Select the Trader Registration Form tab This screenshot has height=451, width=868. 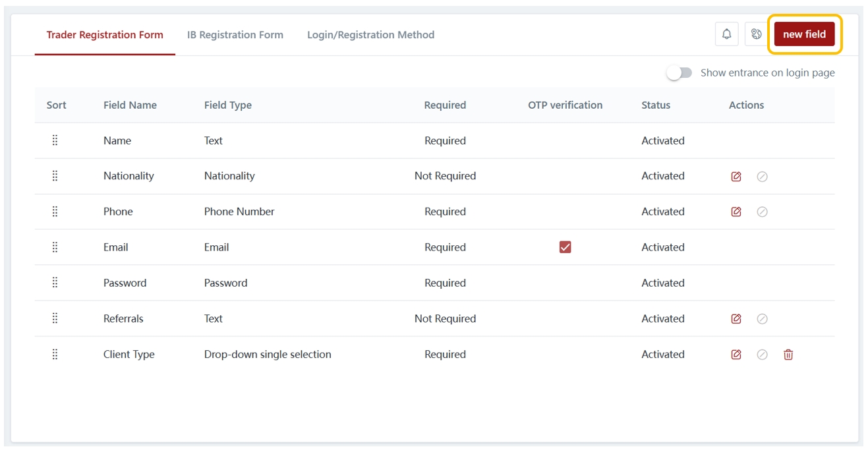(105, 35)
